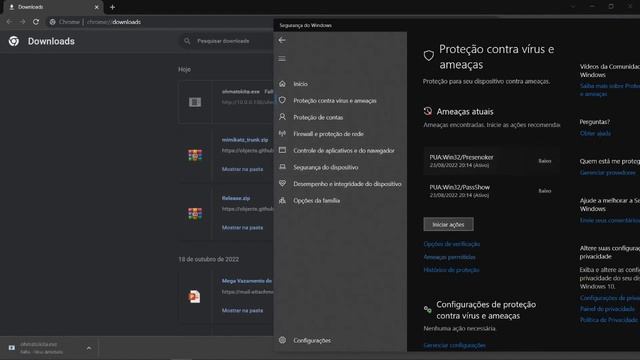Open Ameaças permitidas link
Viewport: 640px width, 360px height.
click(449, 257)
